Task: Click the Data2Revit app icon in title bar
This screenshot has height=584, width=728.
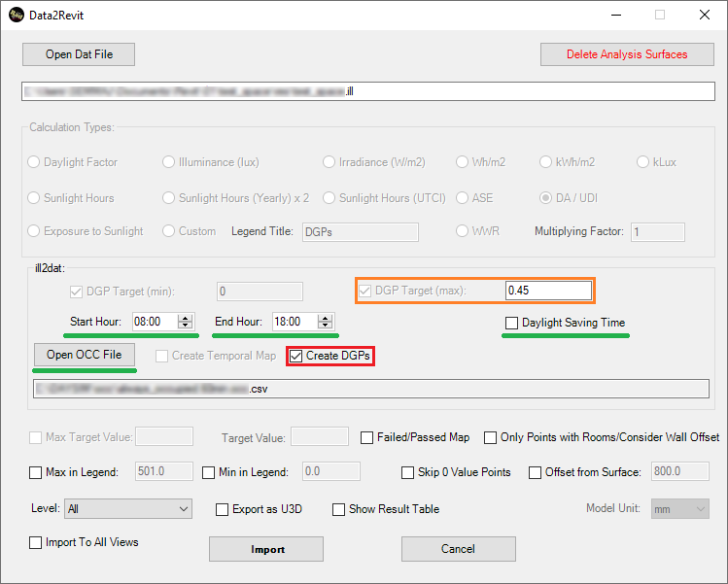Action: click(17, 15)
